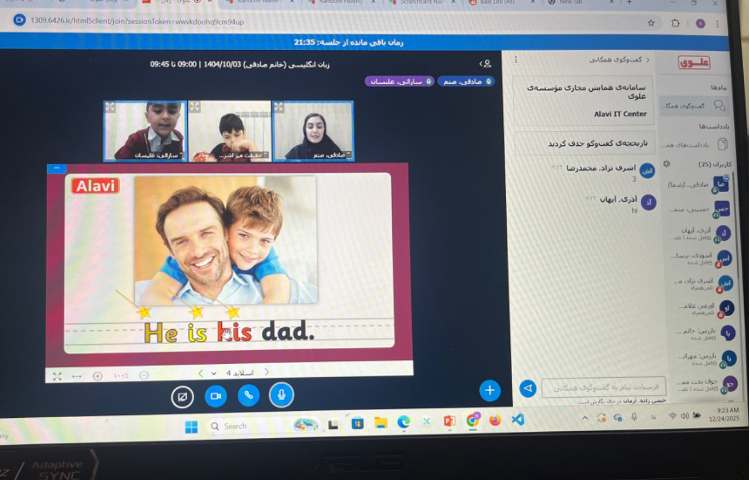The width and height of the screenshot is (750, 480).
Task: Leave audio with the phone button
Action: (x=248, y=395)
